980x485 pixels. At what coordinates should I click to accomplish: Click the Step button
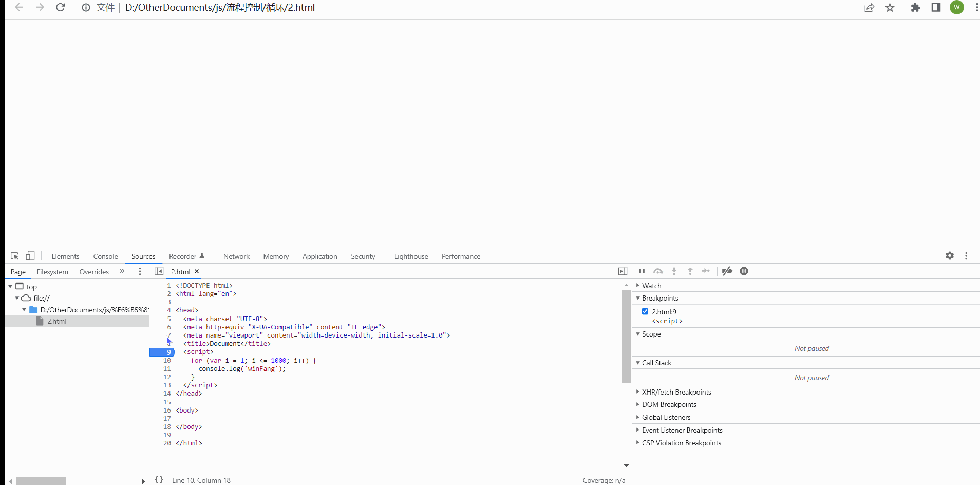pyautogui.click(x=706, y=271)
